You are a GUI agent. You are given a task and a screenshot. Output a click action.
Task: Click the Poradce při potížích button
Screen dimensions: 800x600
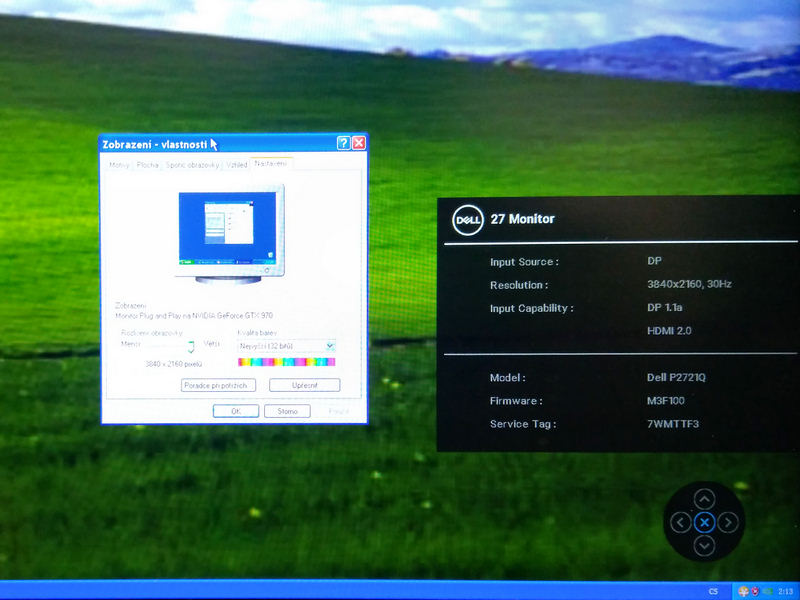click(218, 385)
